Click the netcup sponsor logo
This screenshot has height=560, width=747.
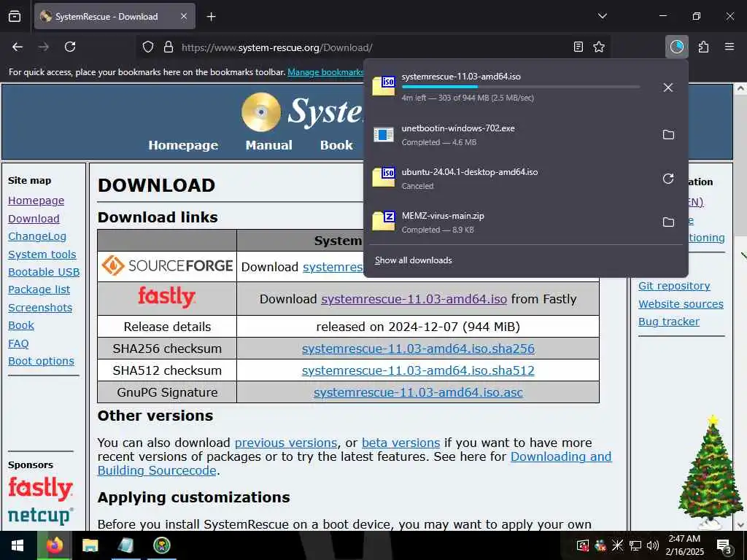coord(41,516)
